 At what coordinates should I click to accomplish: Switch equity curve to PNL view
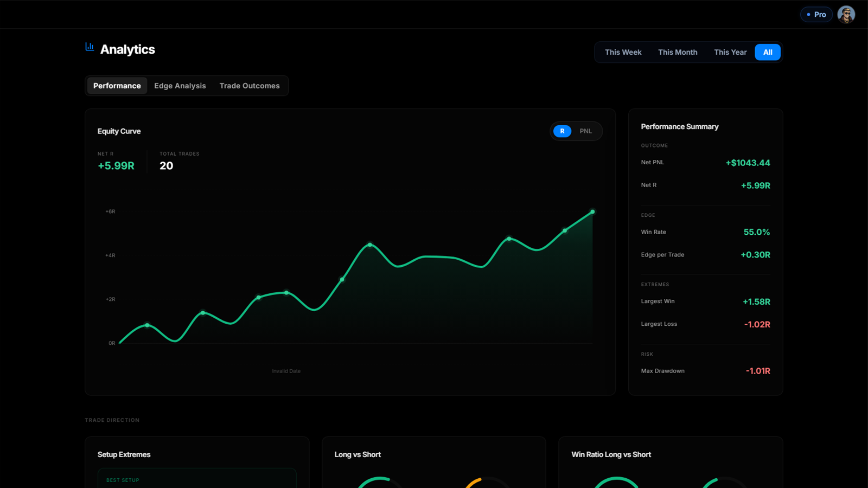coord(586,131)
